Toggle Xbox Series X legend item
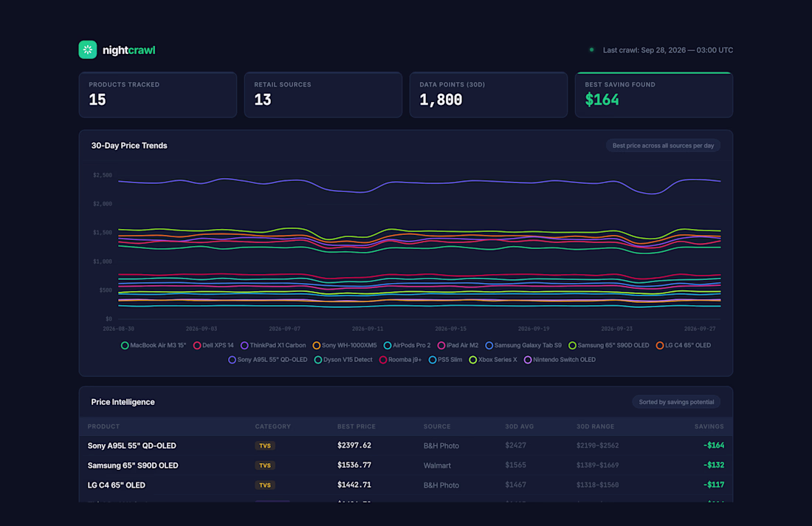 (493, 360)
